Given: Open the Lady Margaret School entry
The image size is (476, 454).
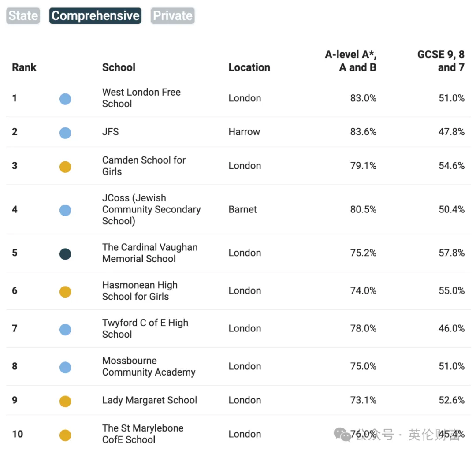Looking at the screenshot, I should click(150, 400).
